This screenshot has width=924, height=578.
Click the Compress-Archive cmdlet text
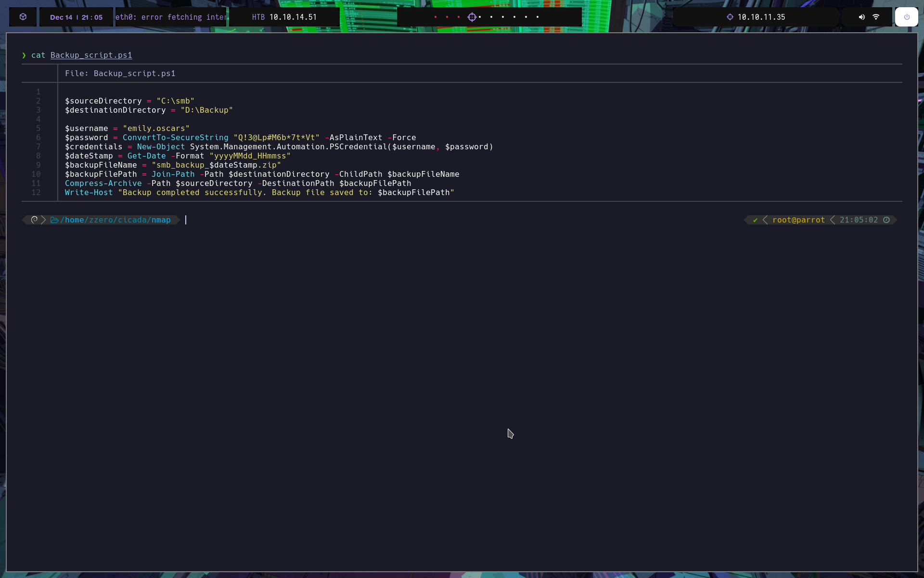(103, 184)
